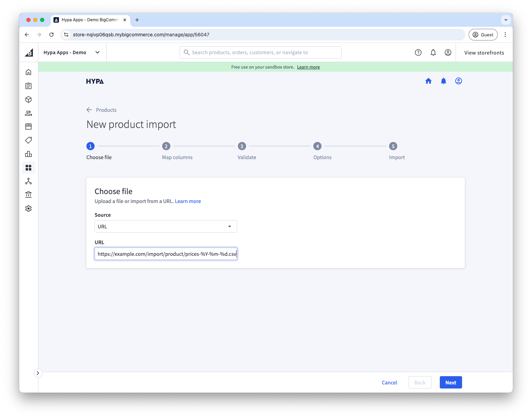
Task: Click the Next button
Action: 450,382
